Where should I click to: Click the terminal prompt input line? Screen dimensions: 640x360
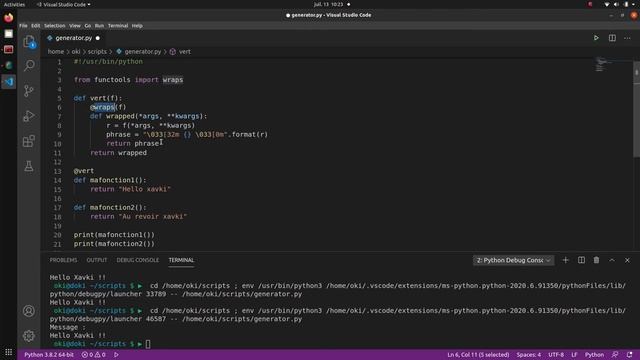[148, 344]
